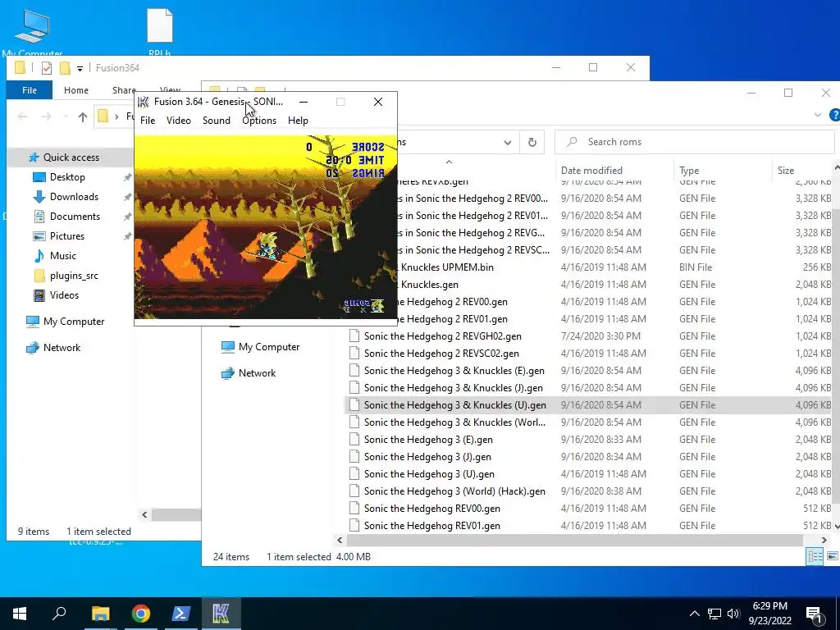Image resolution: width=840 pixels, height=630 pixels.
Task: Open taskbar Search
Action: pos(59,614)
